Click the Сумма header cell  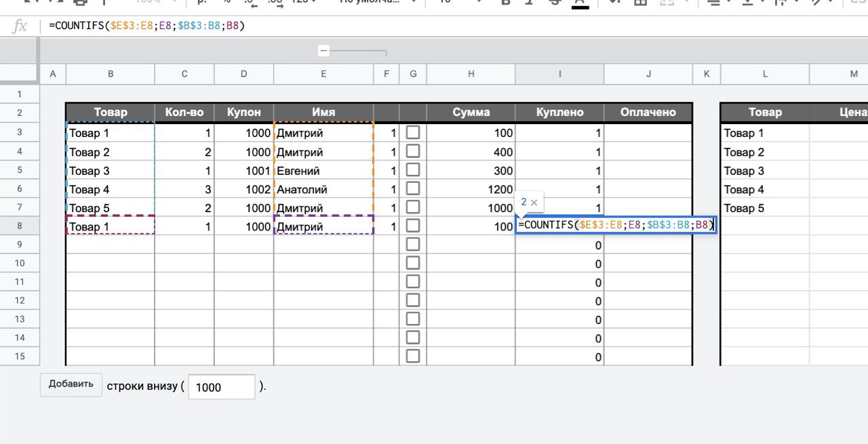point(471,113)
